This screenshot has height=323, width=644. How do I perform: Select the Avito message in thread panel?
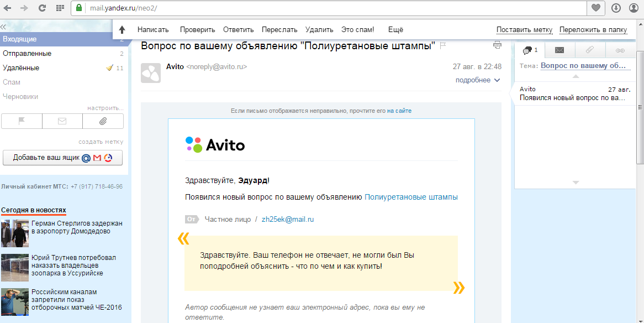click(x=575, y=93)
